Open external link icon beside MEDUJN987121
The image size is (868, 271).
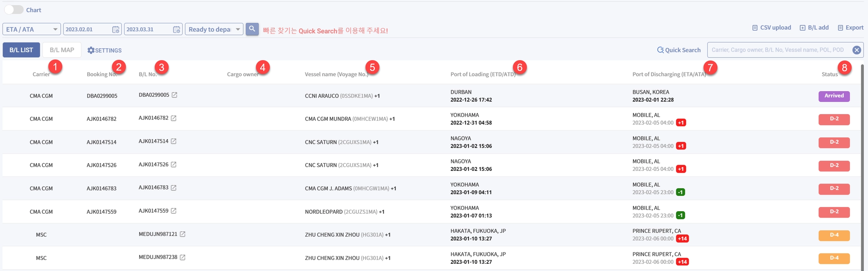click(183, 234)
